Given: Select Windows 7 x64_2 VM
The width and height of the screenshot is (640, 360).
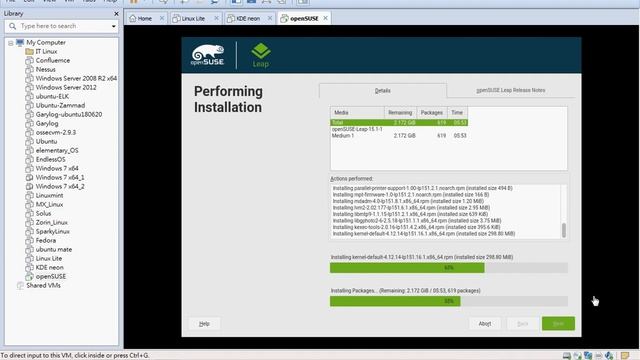Looking at the screenshot, I should (x=60, y=187).
